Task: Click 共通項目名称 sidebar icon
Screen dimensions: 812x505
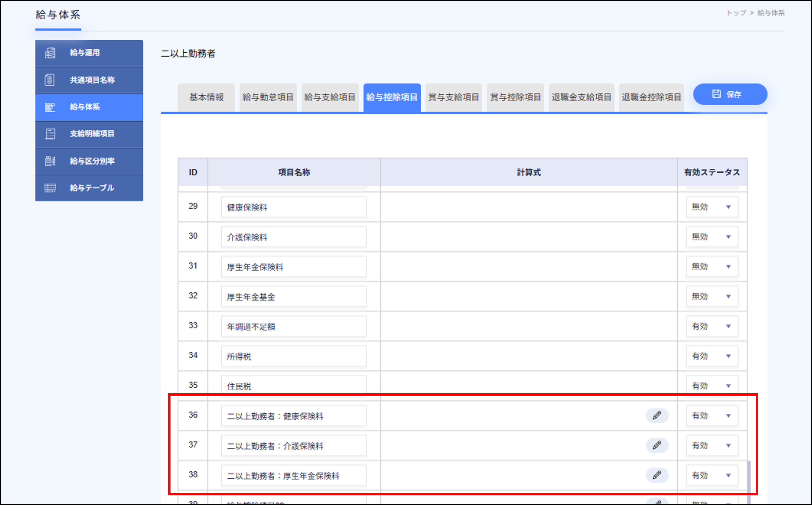Action: tap(50, 80)
